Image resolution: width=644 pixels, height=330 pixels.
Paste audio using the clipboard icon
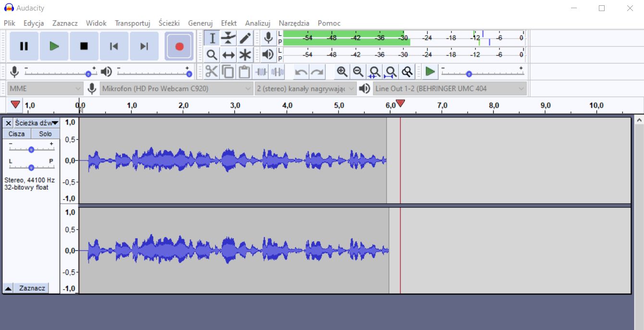243,71
